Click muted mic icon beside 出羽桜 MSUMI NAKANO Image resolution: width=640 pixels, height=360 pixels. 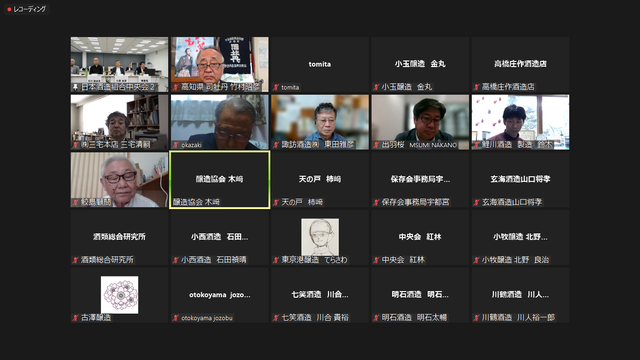click(x=376, y=144)
